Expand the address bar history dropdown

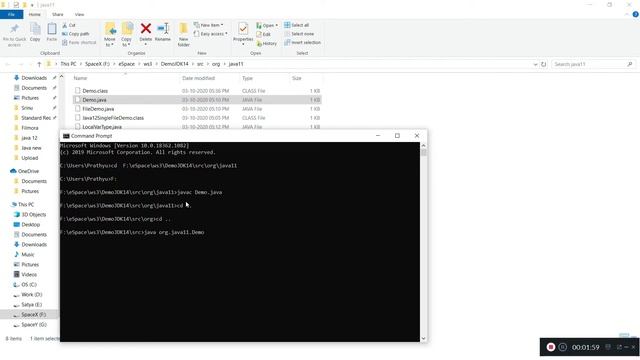pos(535,64)
